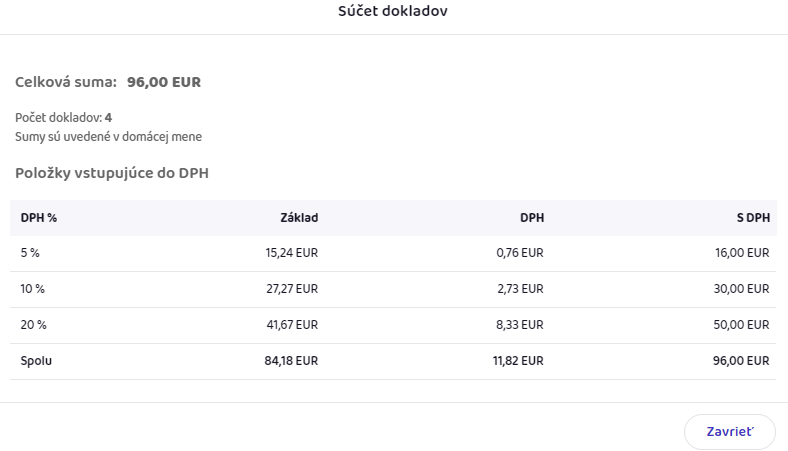Image resolution: width=788 pixels, height=451 pixels.
Task: Click the 0,76 EUR tax amount
Action: pos(520,253)
